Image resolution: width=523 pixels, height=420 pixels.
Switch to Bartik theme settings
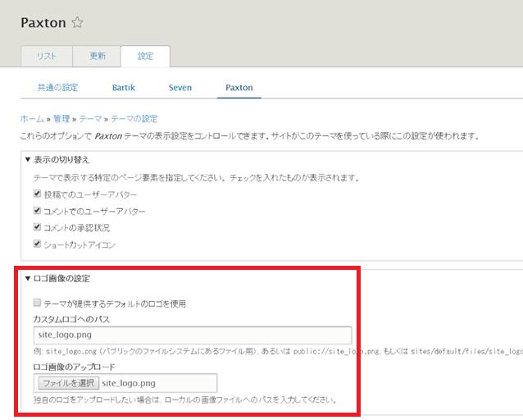(x=124, y=88)
